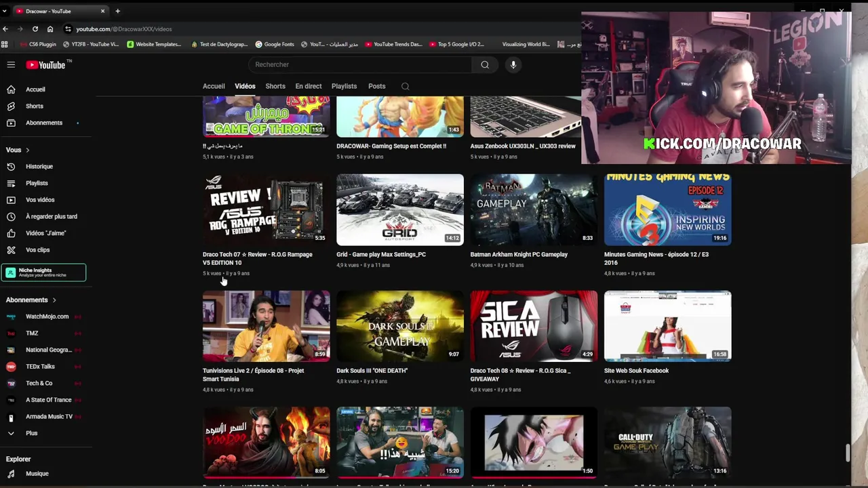Expand the Abonnements section chevron
Image resolution: width=868 pixels, height=488 pixels.
[x=54, y=300]
